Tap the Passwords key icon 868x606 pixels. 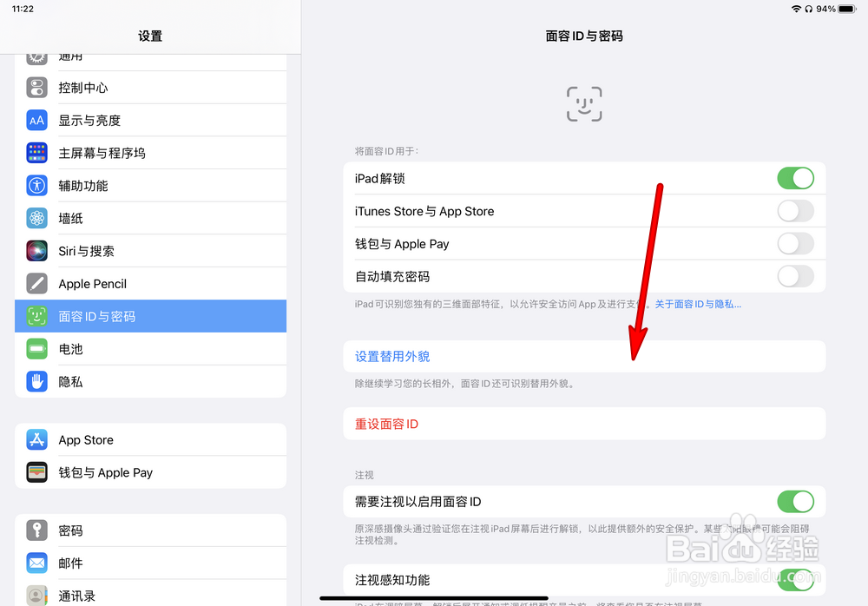[37, 530]
